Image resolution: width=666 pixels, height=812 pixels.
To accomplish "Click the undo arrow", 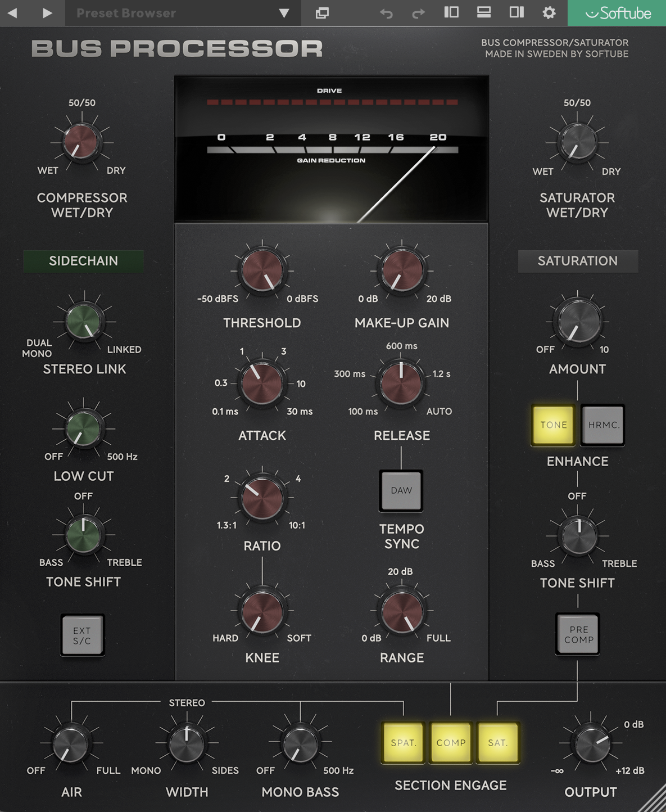I will tap(386, 13).
